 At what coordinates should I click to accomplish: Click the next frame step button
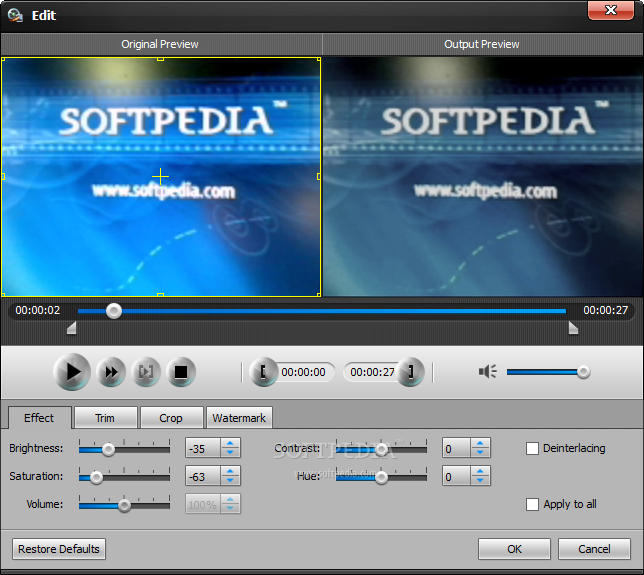(146, 372)
